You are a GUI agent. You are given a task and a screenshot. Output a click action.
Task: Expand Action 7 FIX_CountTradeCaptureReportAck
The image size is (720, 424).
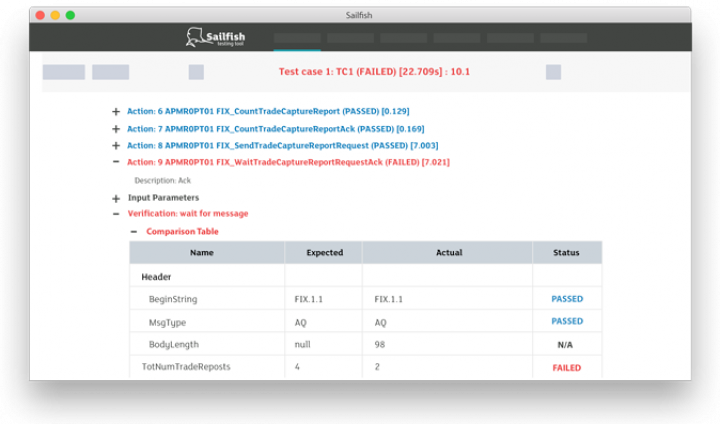click(116, 129)
